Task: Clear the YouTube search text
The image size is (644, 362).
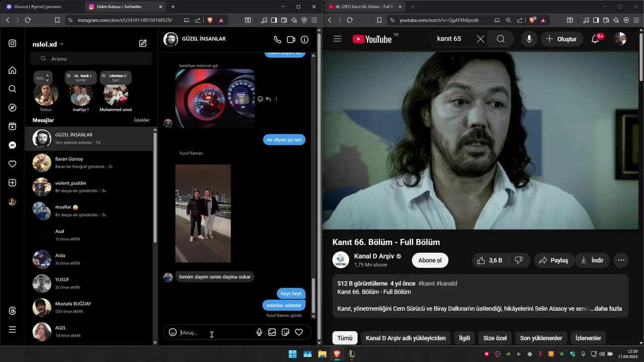Action: click(x=480, y=39)
